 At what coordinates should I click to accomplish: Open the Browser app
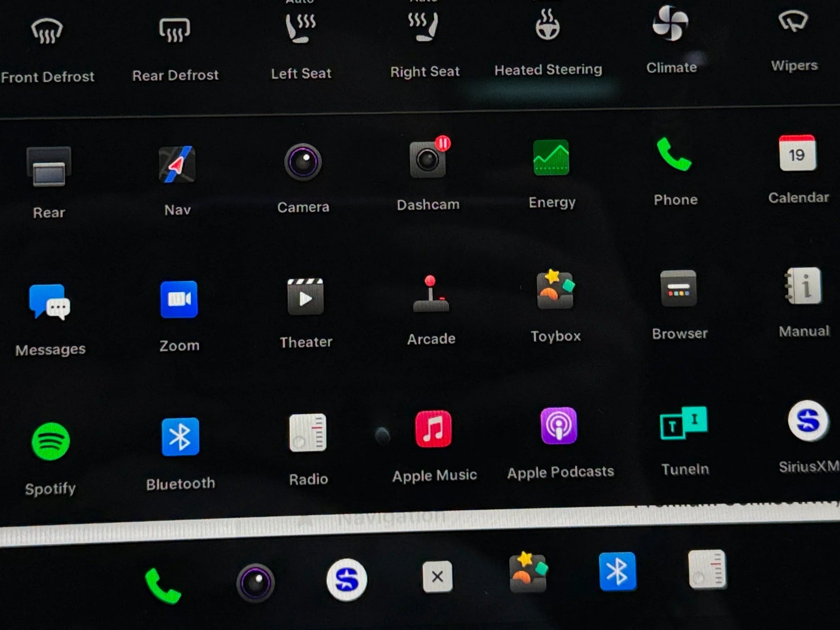678,288
